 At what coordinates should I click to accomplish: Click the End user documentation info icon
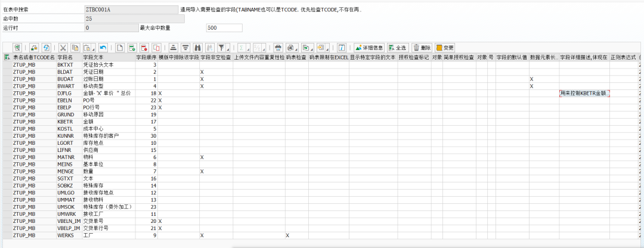(342, 47)
